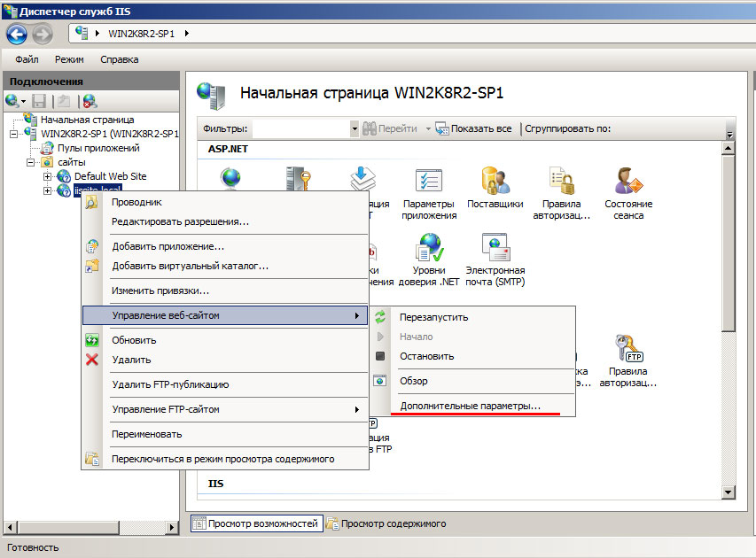
Task: Click the Back navigation arrow
Action: click(17, 34)
